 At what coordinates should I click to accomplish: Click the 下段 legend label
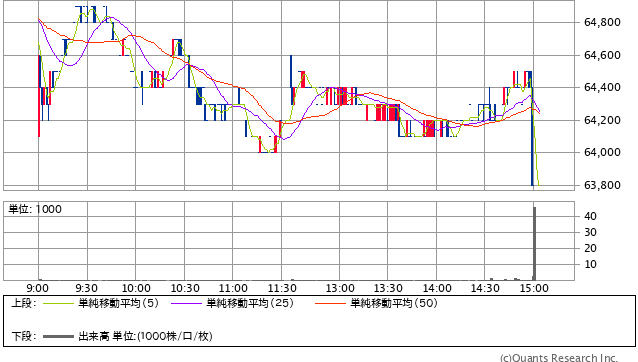click(x=24, y=336)
